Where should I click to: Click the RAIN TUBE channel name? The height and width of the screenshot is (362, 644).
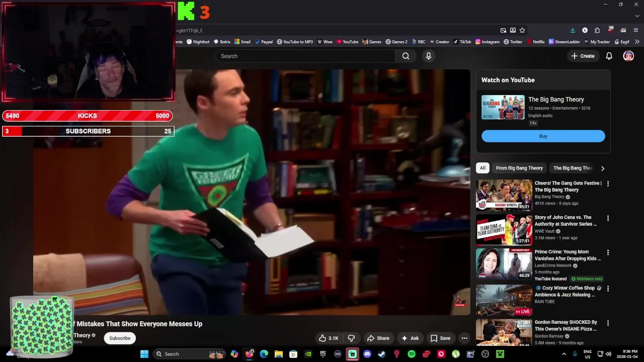coord(544,302)
